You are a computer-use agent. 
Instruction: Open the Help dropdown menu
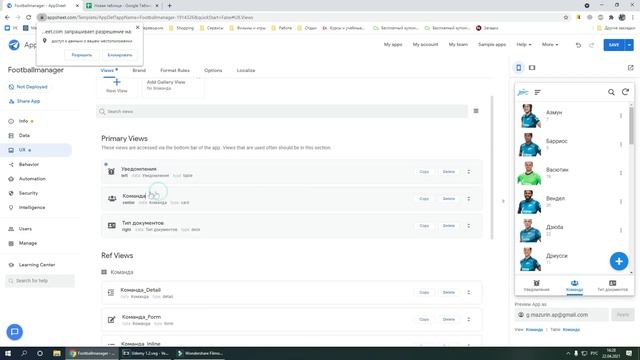pos(524,44)
